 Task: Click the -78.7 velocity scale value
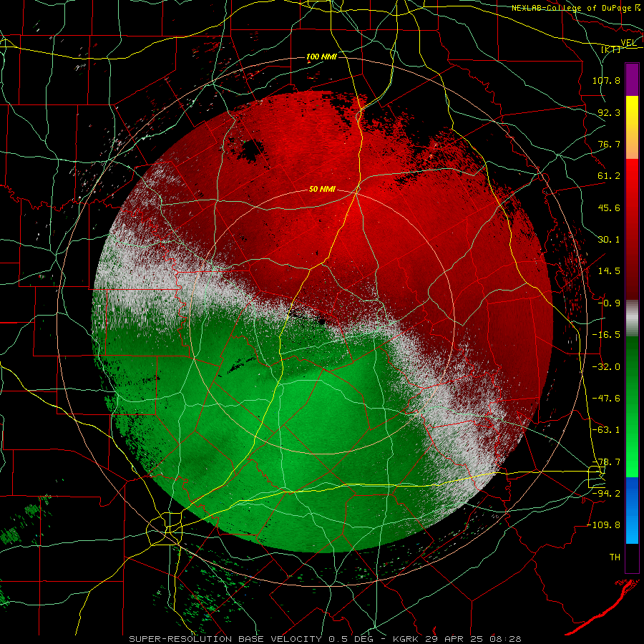pyautogui.click(x=606, y=462)
